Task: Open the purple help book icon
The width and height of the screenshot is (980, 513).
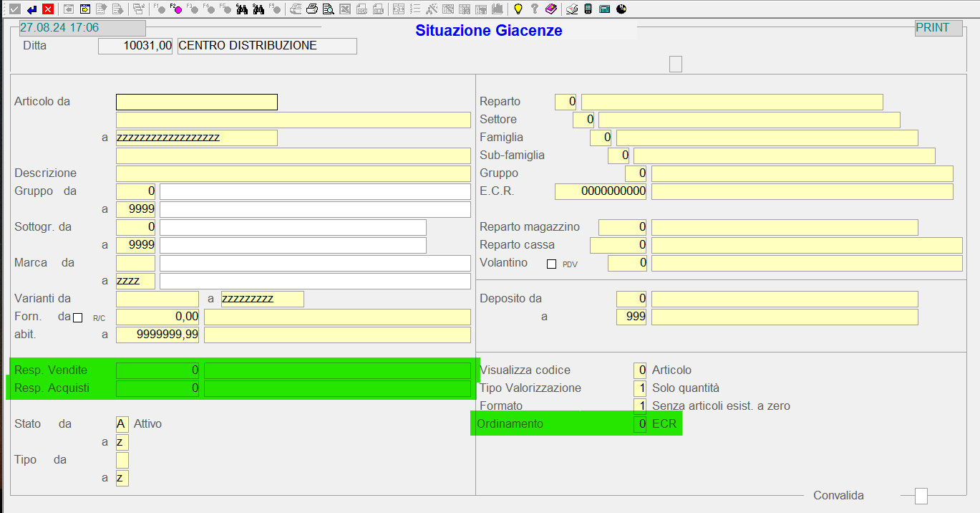Action: tap(550, 9)
